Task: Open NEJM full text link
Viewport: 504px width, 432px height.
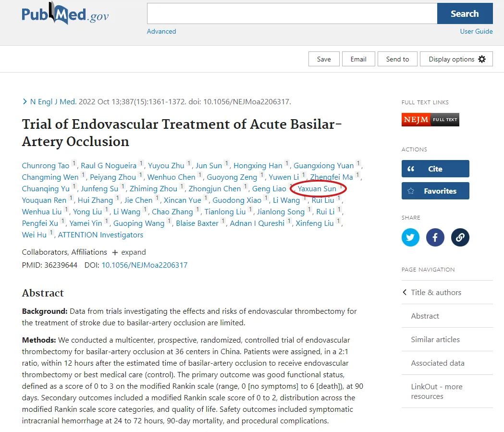Action: [430, 120]
